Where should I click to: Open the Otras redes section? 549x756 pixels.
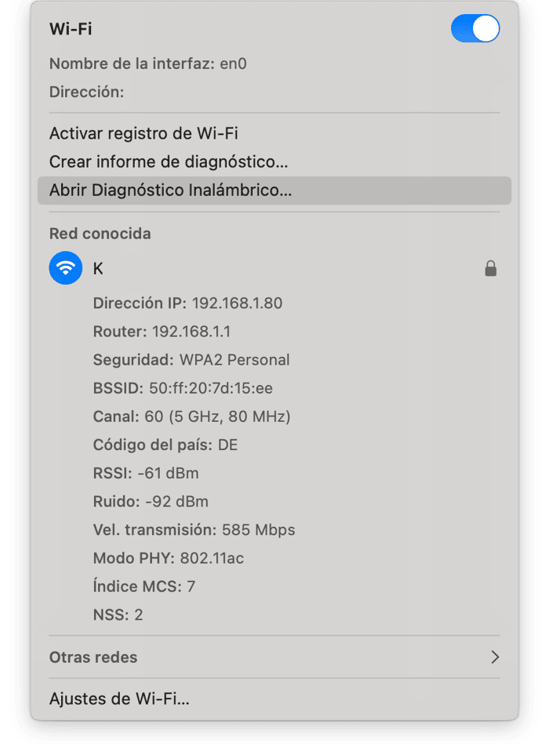click(x=274, y=656)
